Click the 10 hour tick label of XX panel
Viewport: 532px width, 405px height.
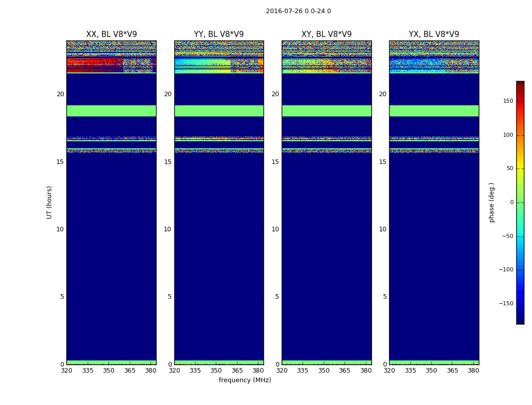pyautogui.click(x=60, y=229)
